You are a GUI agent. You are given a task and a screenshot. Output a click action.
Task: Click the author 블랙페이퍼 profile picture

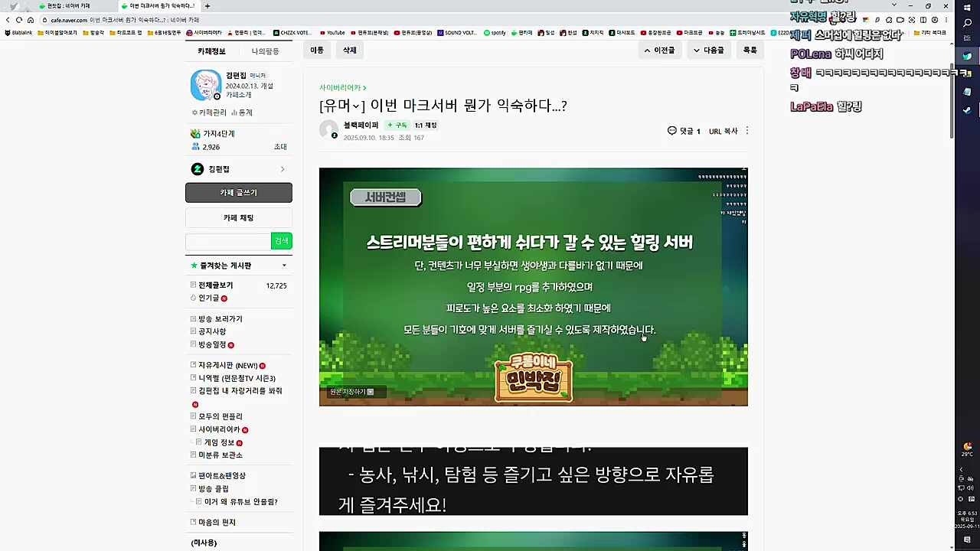329,130
